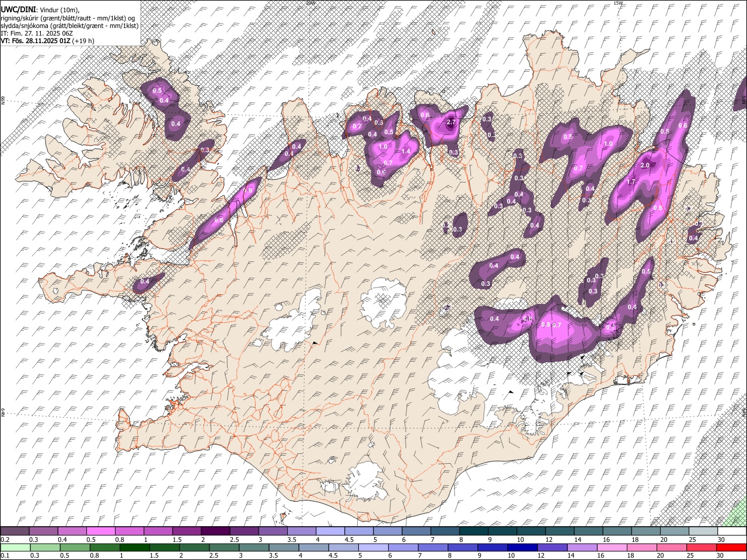Click the '0.2' label in the snow legend
747x560 pixels.
5,540
